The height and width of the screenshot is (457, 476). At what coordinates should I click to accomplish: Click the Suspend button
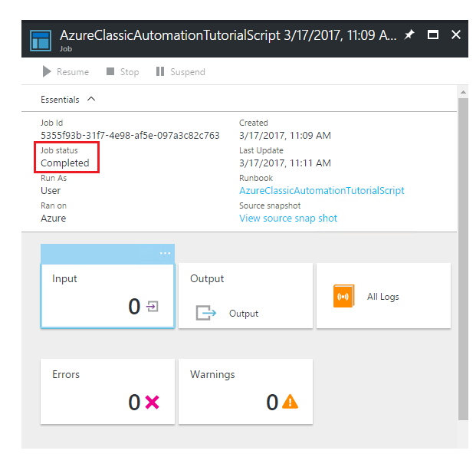tap(180, 71)
